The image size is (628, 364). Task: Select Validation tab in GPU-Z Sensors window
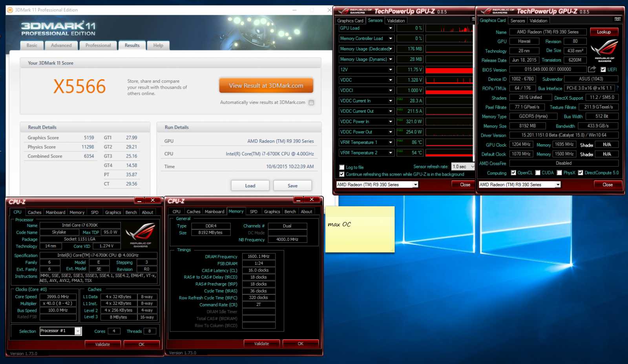coord(396,21)
